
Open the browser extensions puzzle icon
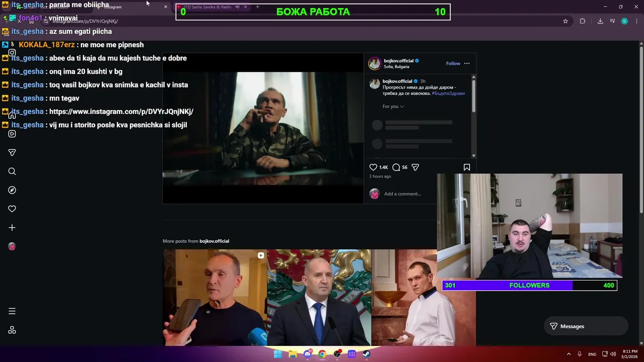coord(583,21)
